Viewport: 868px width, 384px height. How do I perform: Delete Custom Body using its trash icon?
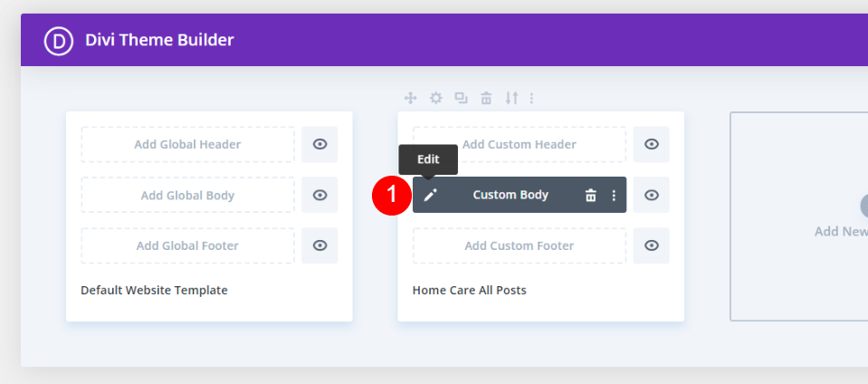[591, 195]
